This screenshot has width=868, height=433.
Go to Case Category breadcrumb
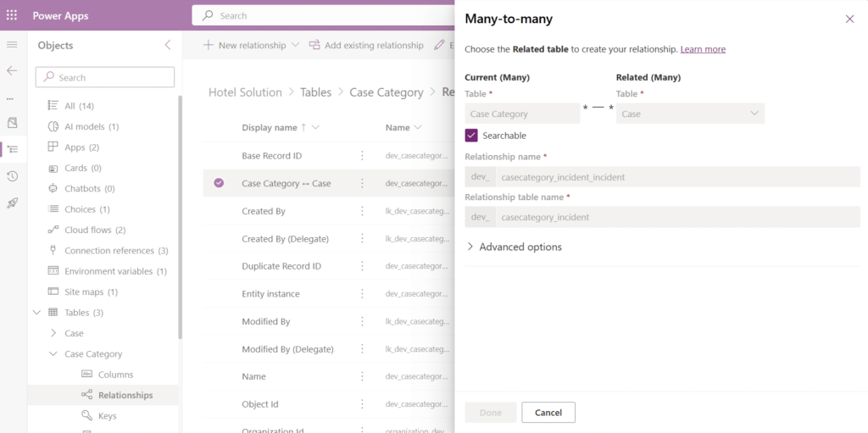pyautogui.click(x=387, y=92)
